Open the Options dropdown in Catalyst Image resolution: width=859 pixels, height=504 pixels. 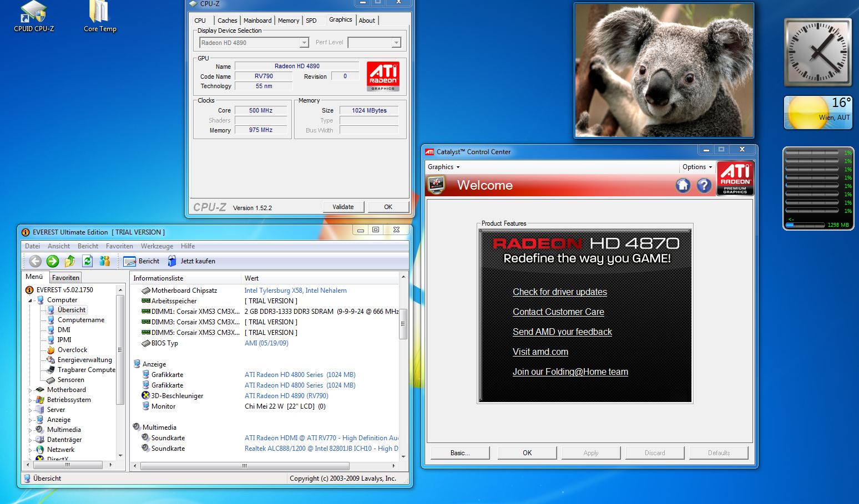click(x=697, y=167)
